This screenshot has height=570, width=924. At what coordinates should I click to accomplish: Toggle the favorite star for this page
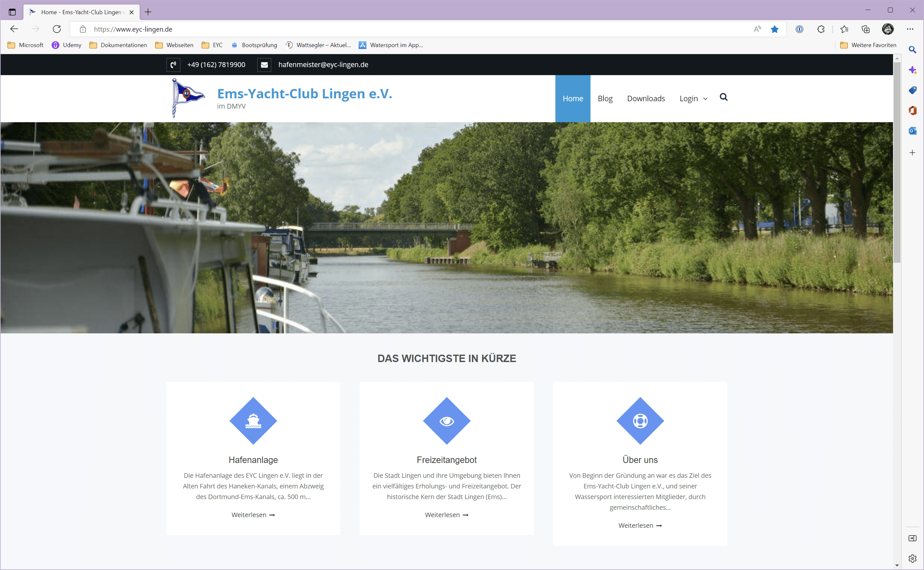tap(775, 29)
